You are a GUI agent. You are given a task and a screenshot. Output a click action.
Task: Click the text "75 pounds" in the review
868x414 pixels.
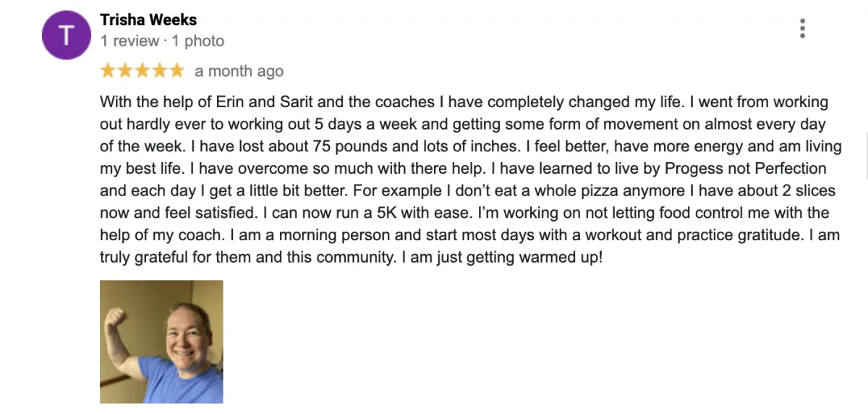(346, 146)
